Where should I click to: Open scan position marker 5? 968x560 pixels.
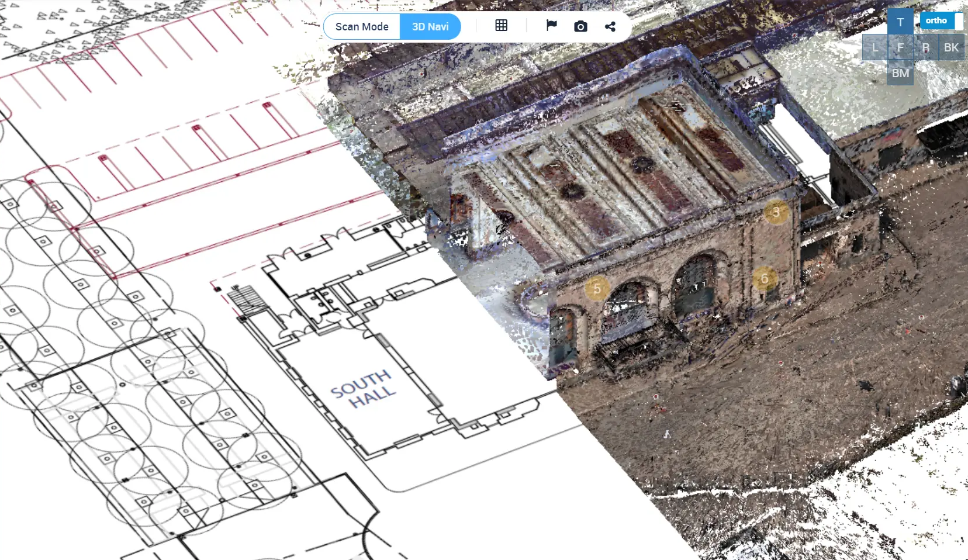pyautogui.click(x=597, y=288)
